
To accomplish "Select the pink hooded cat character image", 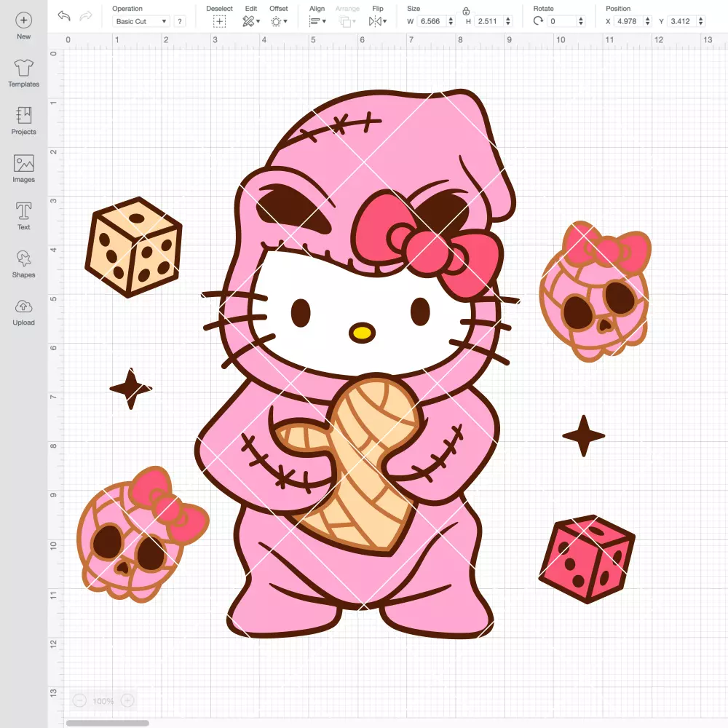I will point(357,363).
